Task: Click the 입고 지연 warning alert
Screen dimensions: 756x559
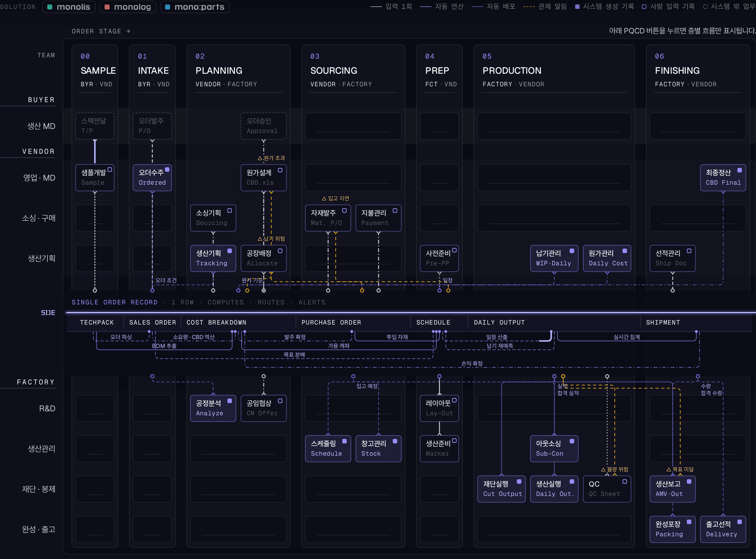Action: click(x=336, y=199)
